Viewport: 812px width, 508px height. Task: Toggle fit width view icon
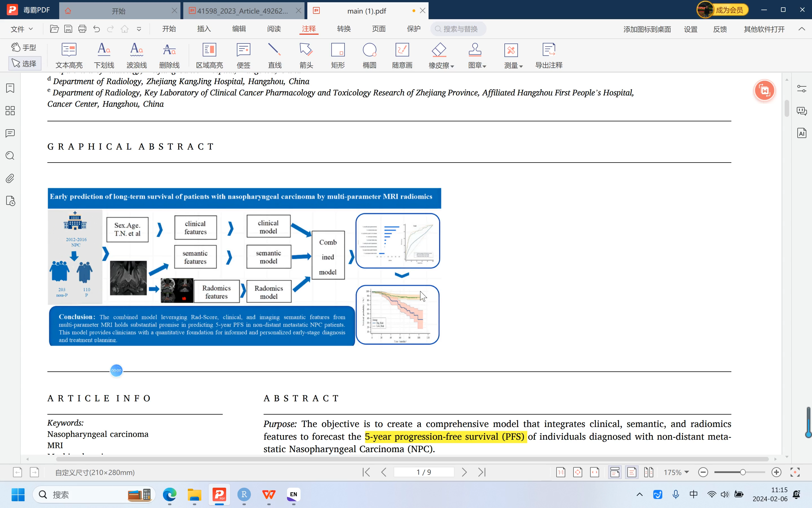click(595, 472)
